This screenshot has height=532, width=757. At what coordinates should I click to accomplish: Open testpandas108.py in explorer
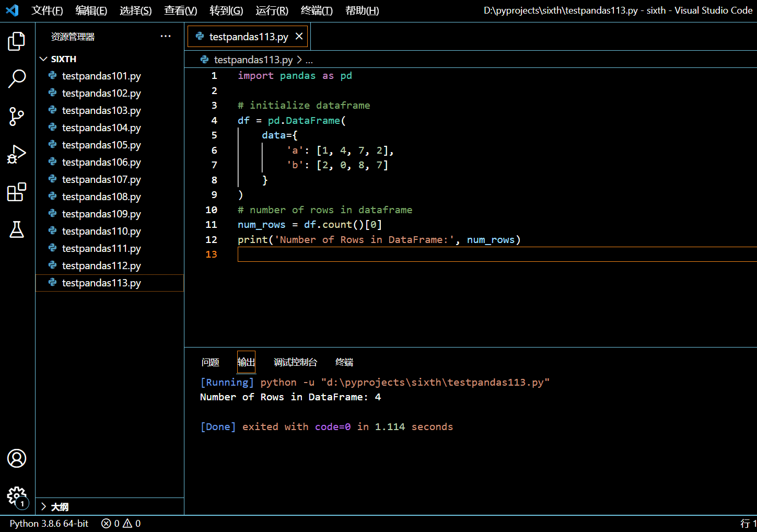[110, 196]
